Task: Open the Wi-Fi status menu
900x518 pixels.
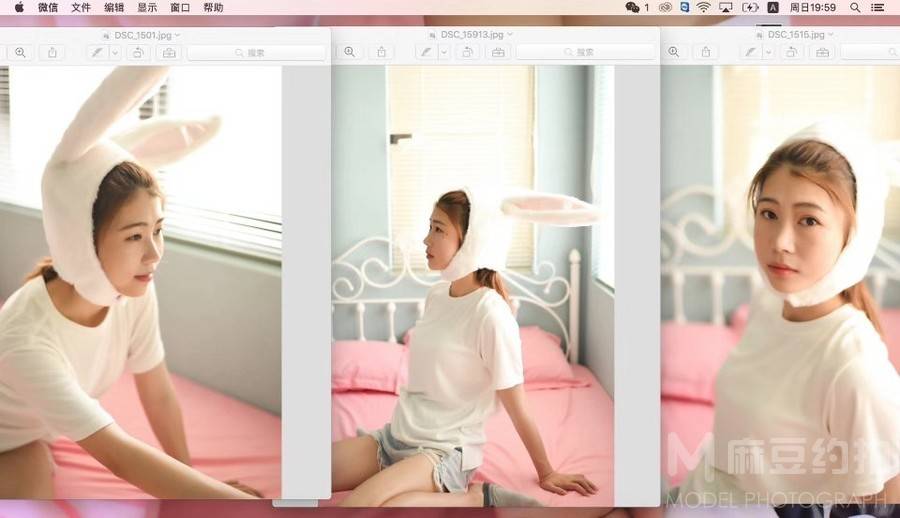Action: pyautogui.click(x=704, y=7)
